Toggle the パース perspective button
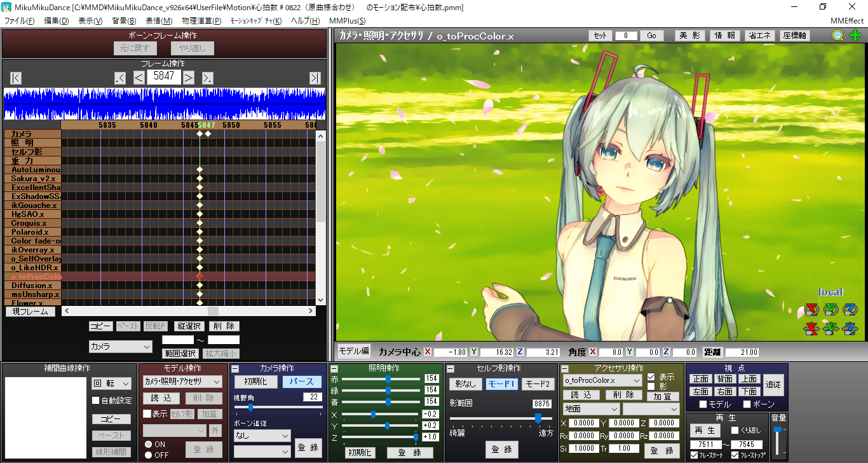The width and height of the screenshot is (868, 463). click(x=302, y=382)
